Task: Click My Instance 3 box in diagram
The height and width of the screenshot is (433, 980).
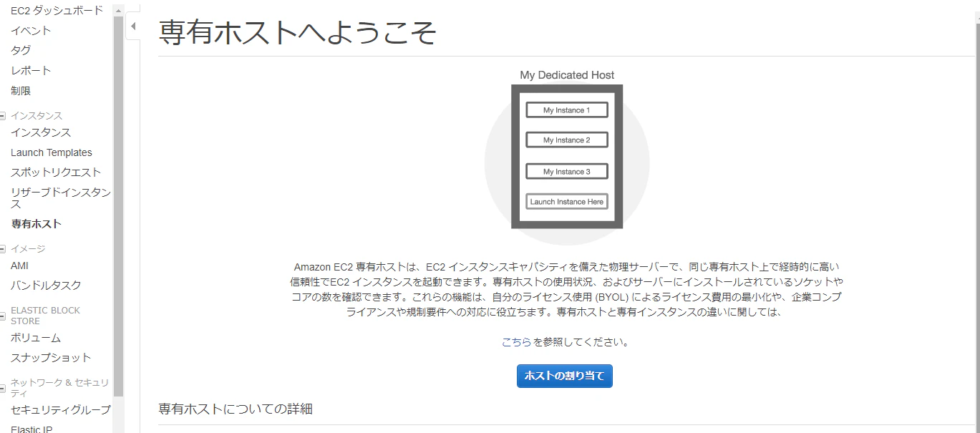Action: pos(567,172)
